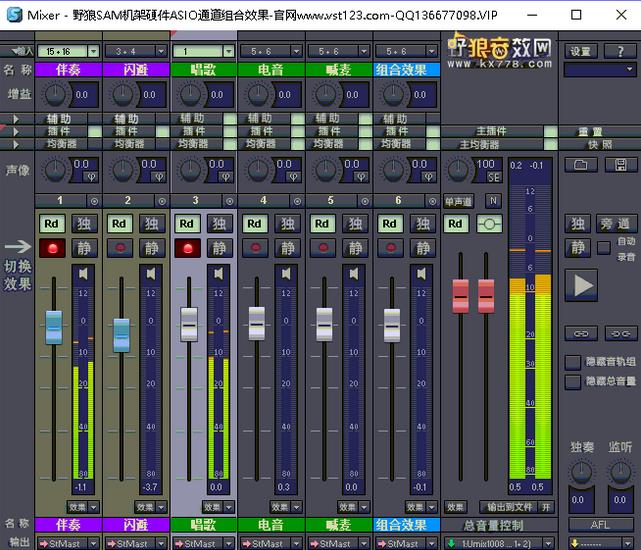Arm record on the 组合效果 channel
Screen dimensions: 641x550
click(x=390, y=248)
